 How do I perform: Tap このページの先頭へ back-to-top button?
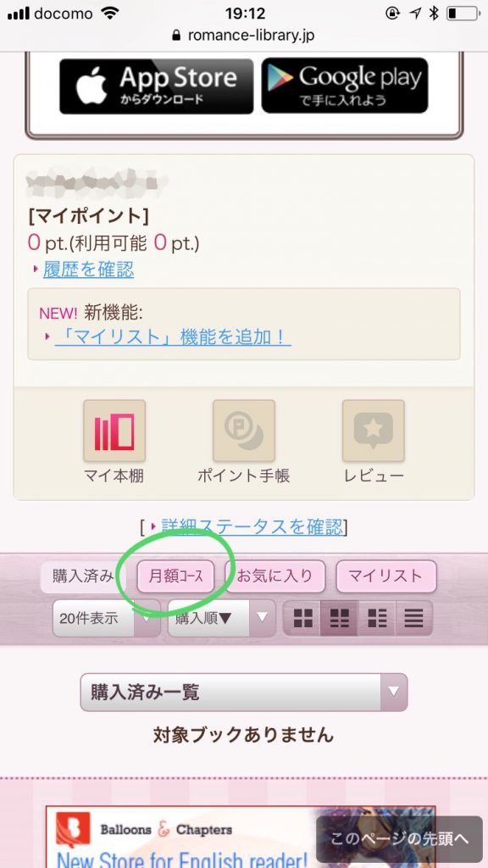(400, 838)
